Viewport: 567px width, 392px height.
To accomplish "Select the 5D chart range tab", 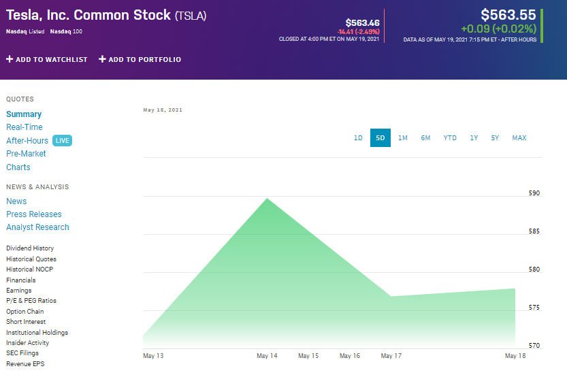I will (380, 137).
